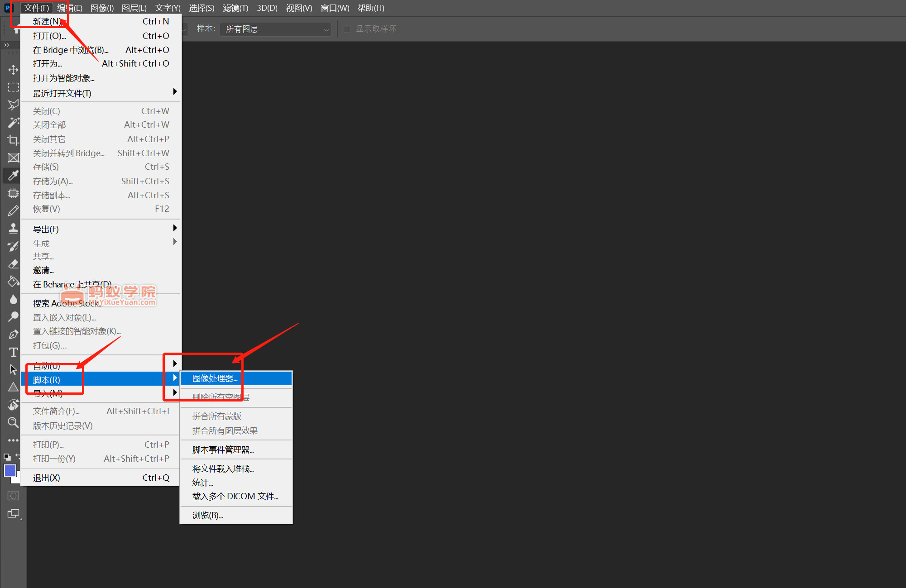This screenshot has width=906, height=588.
Task: Change screen mode icon
Action: point(13,514)
